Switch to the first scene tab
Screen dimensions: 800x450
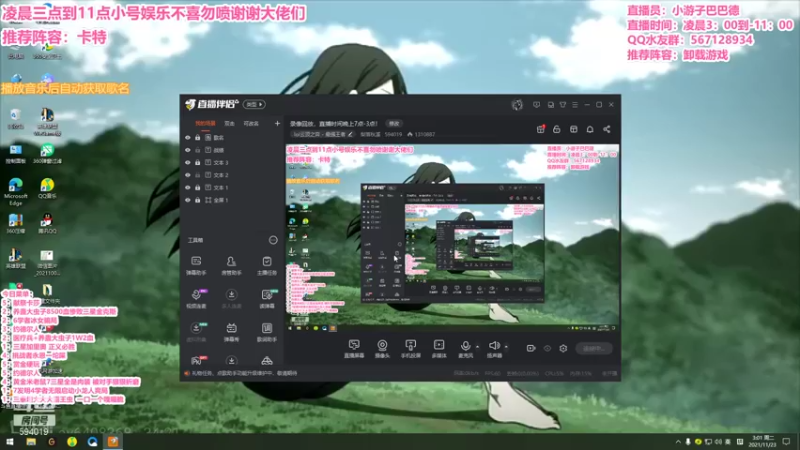pyautogui.click(x=206, y=123)
